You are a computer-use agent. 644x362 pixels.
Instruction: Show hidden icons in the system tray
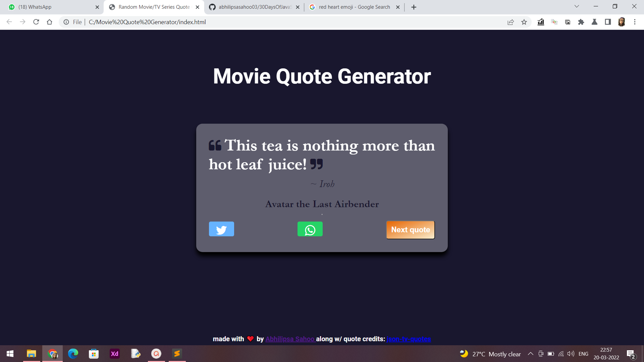pyautogui.click(x=530, y=354)
